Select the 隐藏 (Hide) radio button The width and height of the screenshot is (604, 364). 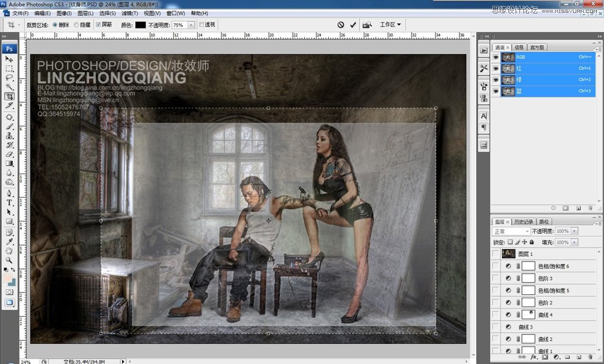point(77,25)
